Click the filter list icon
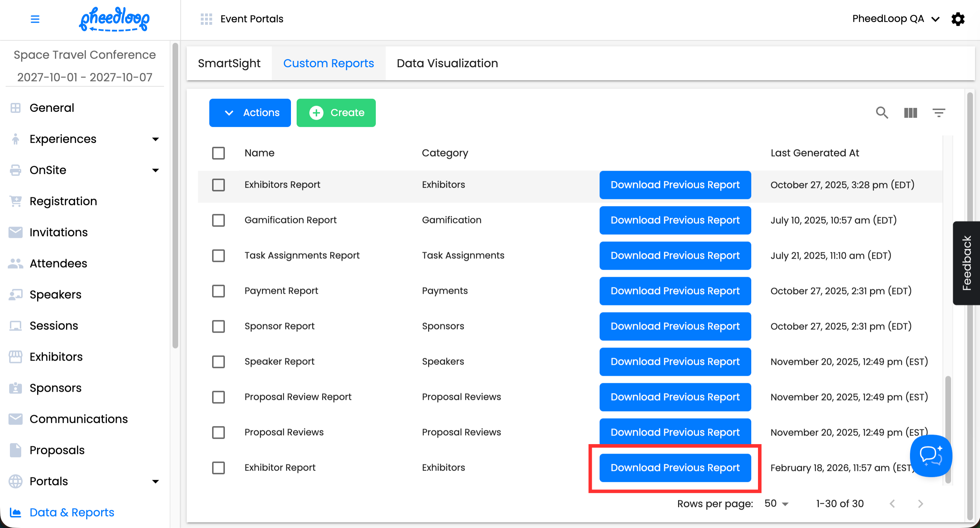980x528 pixels. [939, 113]
